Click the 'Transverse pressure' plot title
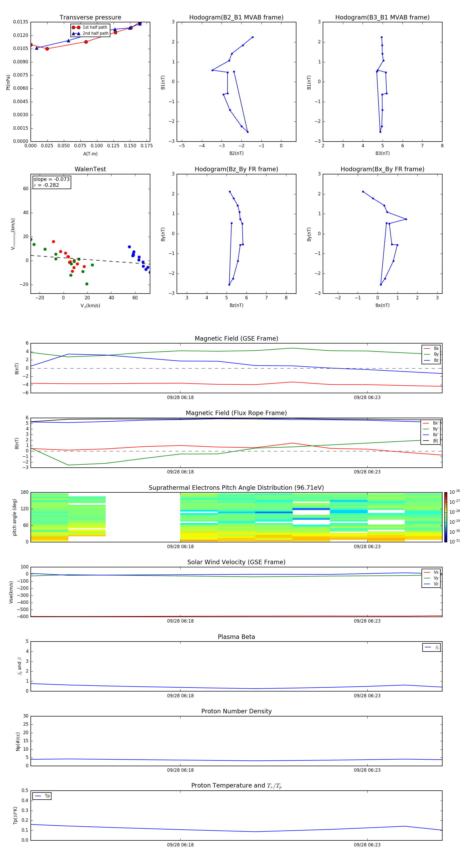This screenshot has height=868, width=473. pyautogui.click(x=90, y=18)
